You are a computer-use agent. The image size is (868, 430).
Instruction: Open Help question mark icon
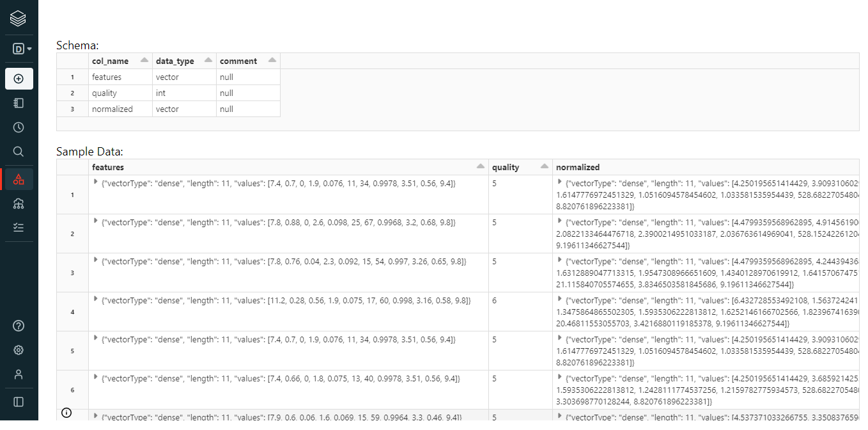coord(19,326)
